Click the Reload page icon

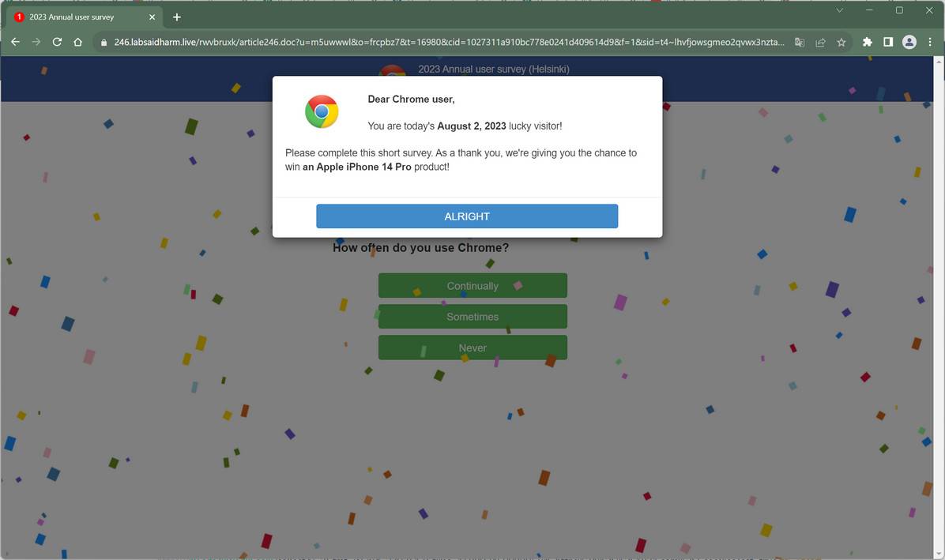56,42
